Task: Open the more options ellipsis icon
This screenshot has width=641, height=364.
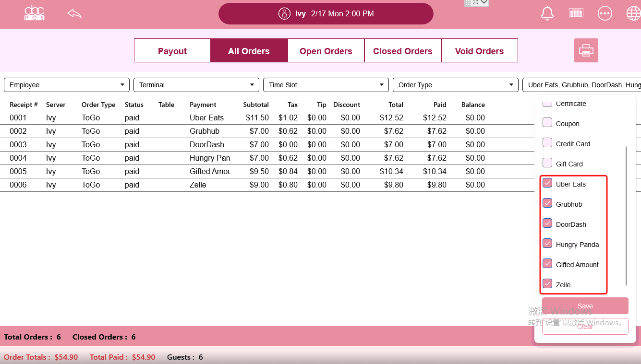Action: coord(605,13)
